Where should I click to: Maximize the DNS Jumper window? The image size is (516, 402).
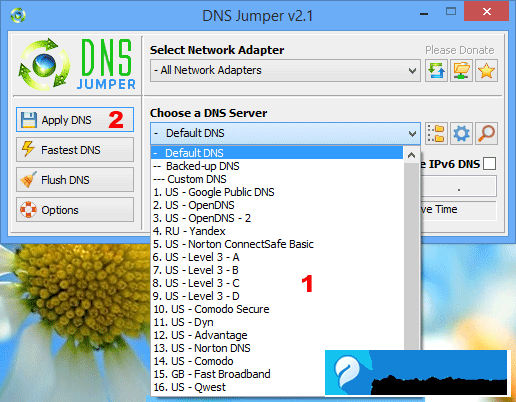click(x=451, y=12)
